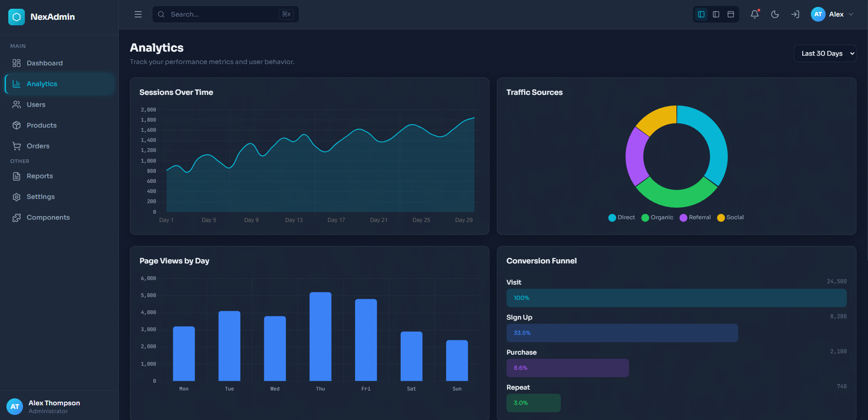This screenshot has height=420, width=868.
Task: Open the Users page link
Action: (x=36, y=105)
